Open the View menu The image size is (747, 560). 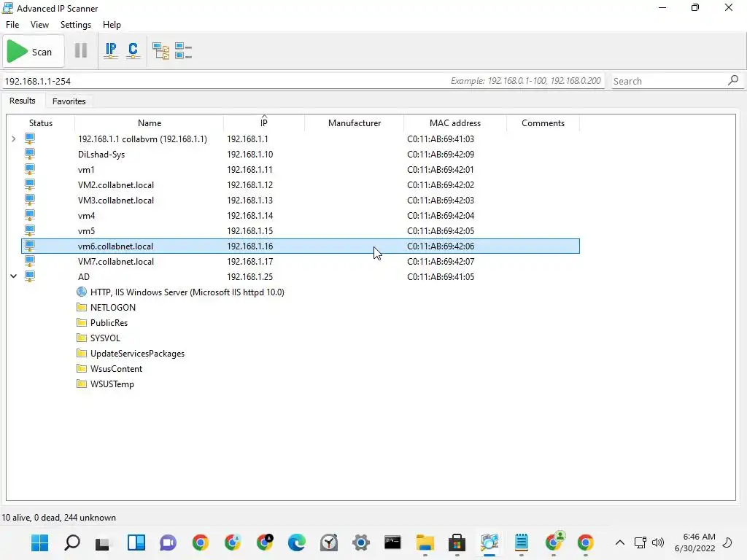[x=39, y=25]
